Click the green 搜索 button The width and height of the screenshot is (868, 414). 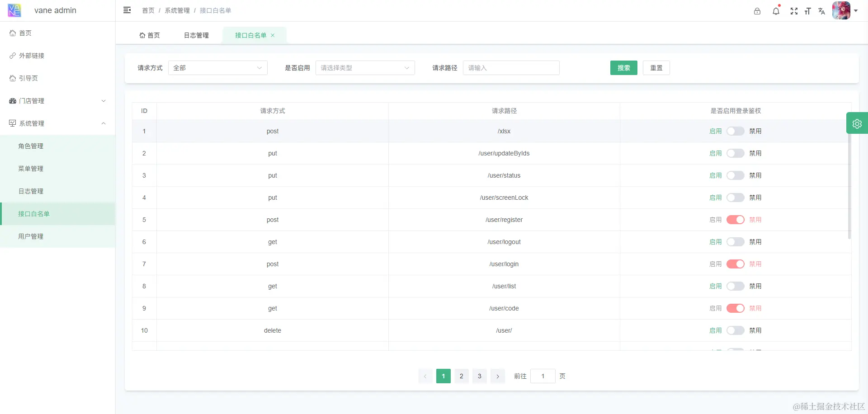tap(624, 68)
